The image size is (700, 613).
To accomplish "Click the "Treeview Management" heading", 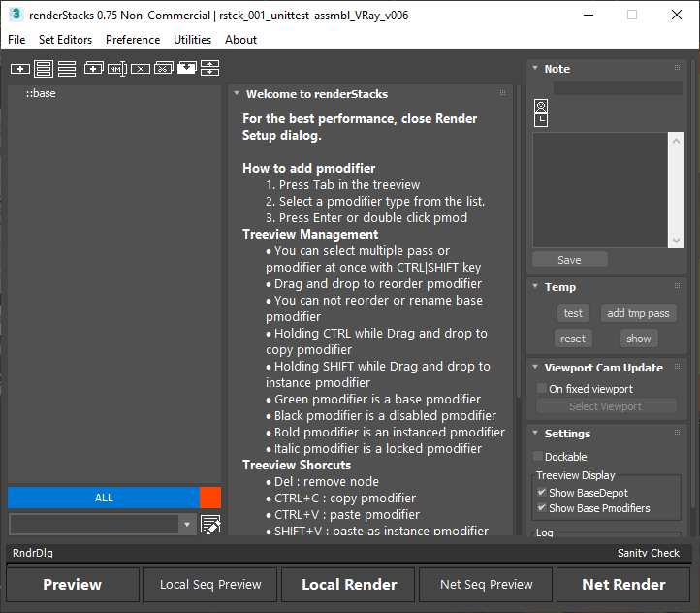I will 310,235.
